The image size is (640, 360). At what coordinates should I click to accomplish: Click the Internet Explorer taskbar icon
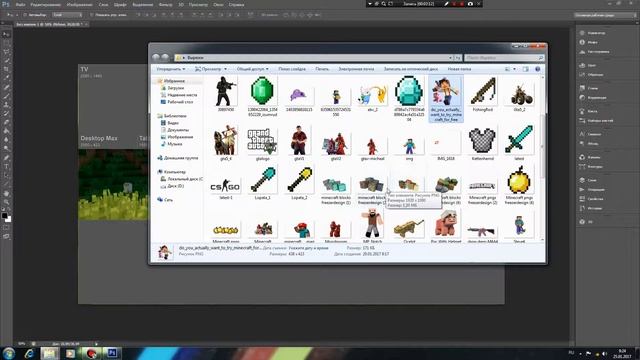[x=29, y=353]
